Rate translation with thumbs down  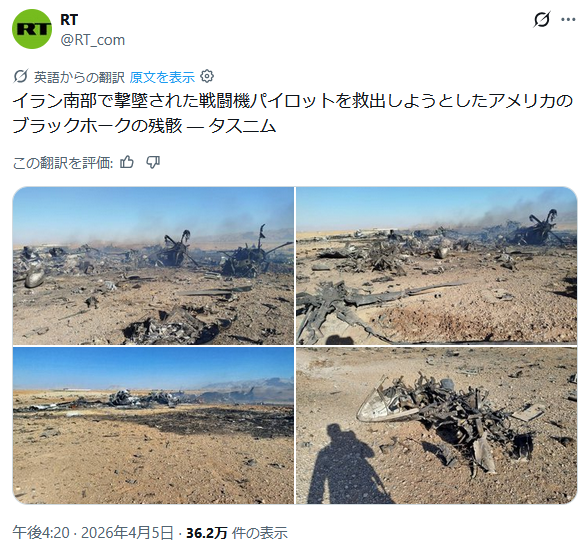tap(153, 162)
